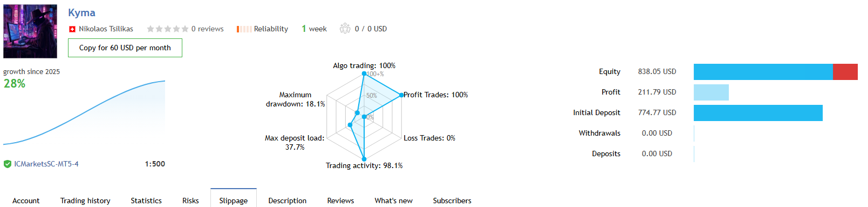The image size is (868, 207).
Task: Click the light blue Profit bar
Action: pyautogui.click(x=711, y=92)
